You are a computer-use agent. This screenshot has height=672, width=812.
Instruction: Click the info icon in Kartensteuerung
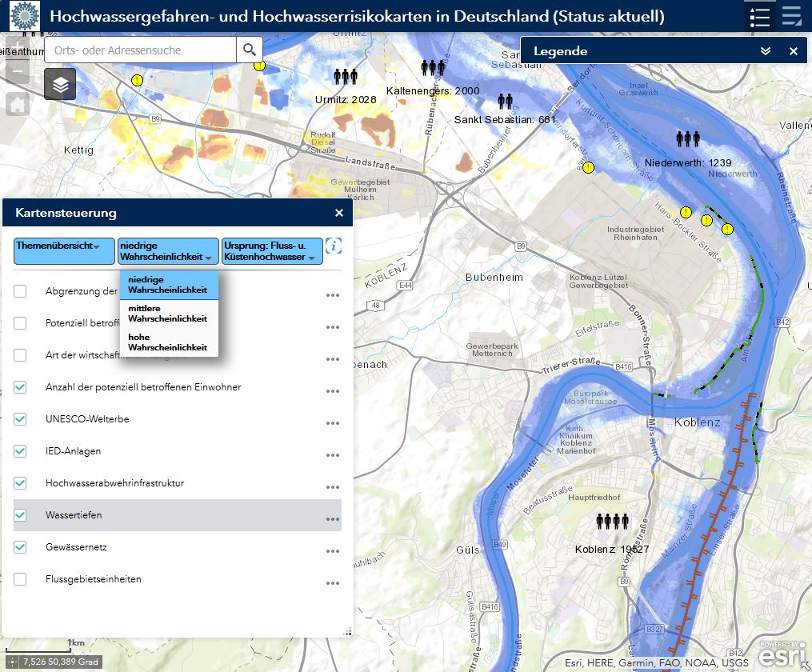point(334,246)
